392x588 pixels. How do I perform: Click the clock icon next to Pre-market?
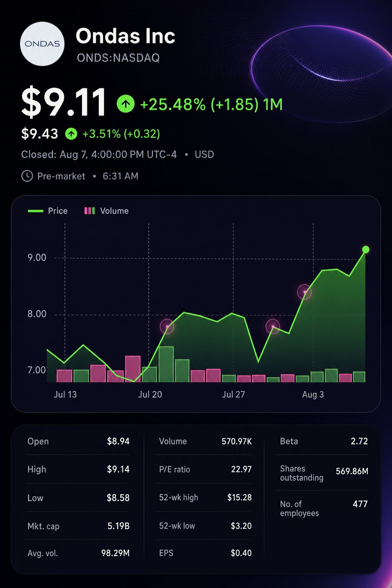coord(27,176)
